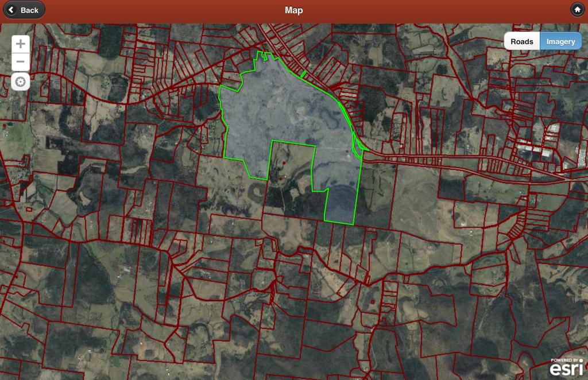This screenshot has width=588, height=380.
Task: Go to the home screen icon
Action: coord(577,10)
